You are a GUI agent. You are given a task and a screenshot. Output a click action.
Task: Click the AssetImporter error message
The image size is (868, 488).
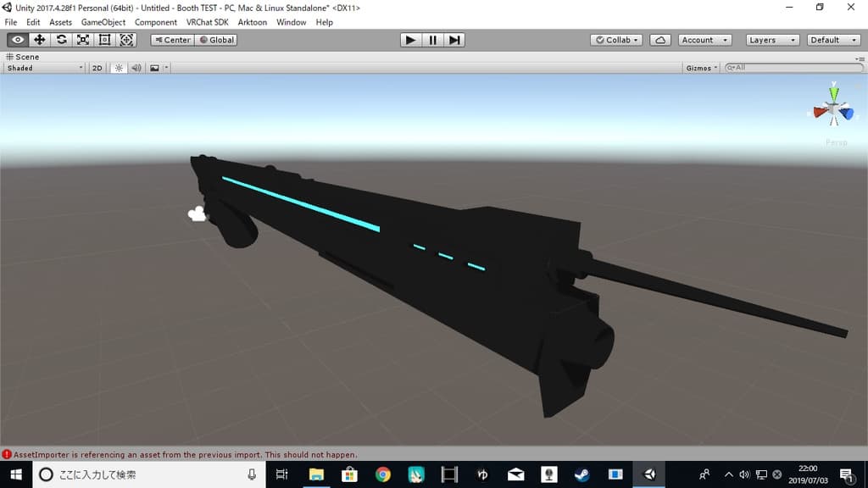pos(186,455)
